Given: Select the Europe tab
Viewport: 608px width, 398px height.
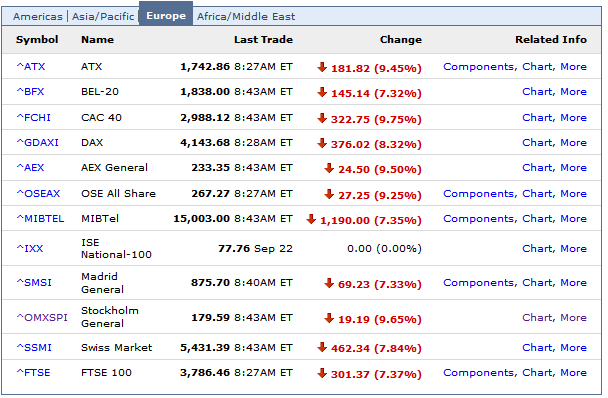Looking at the screenshot, I should (166, 16).
